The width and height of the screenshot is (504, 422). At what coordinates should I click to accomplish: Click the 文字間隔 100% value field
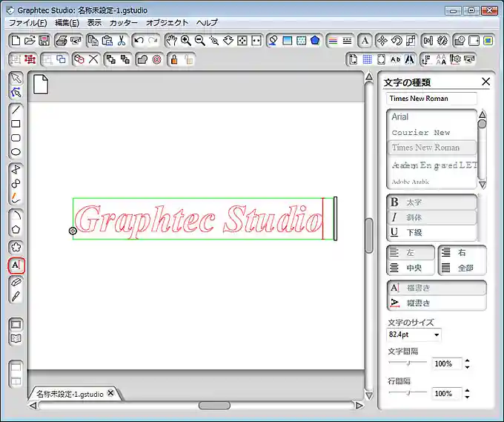tap(446, 364)
